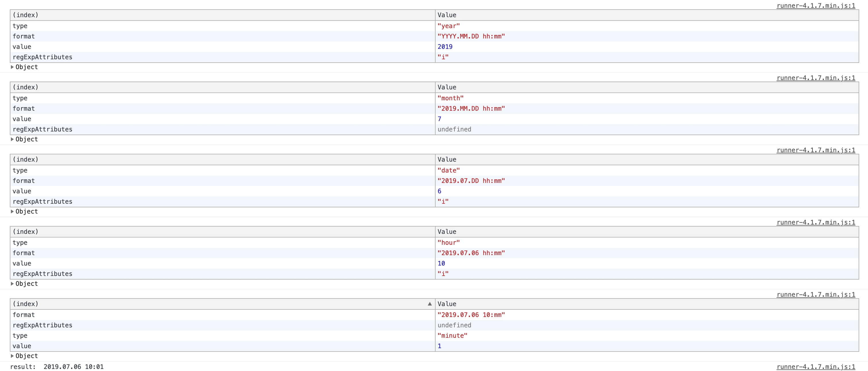Sort the hour table by its (index) header
Image resolution: width=868 pixels, height=371 pixels.
click(x=26, y=232)
